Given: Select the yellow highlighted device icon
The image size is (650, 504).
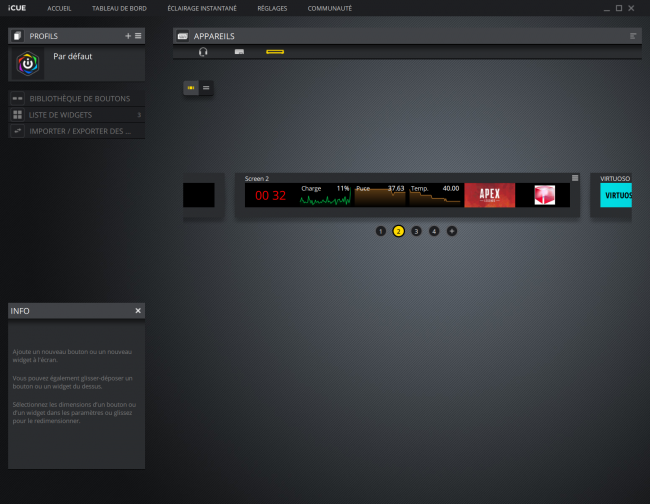Looking at the screenshot, I should [275, 52].
